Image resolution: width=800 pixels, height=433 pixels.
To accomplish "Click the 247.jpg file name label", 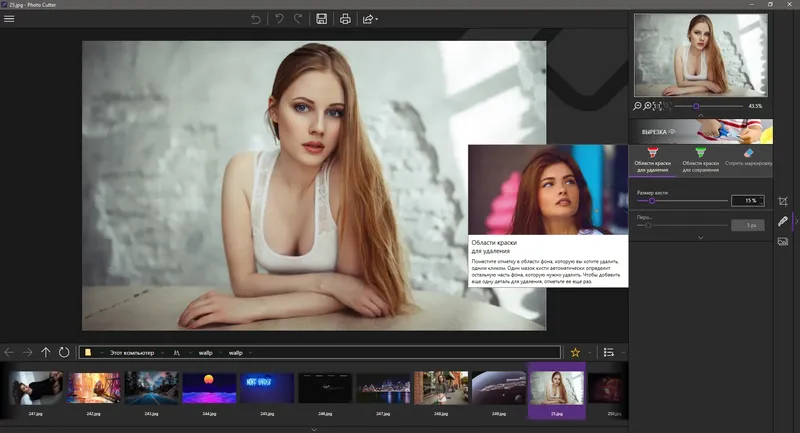I will 383,414.
